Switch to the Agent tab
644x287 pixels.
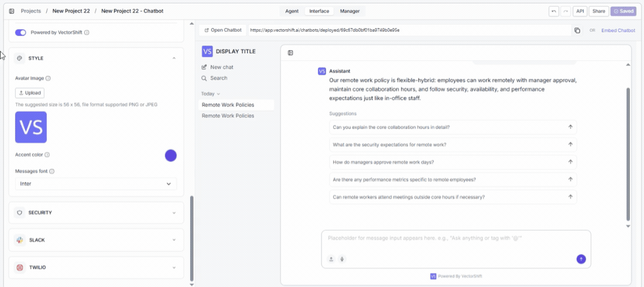(x=292, y=11)
